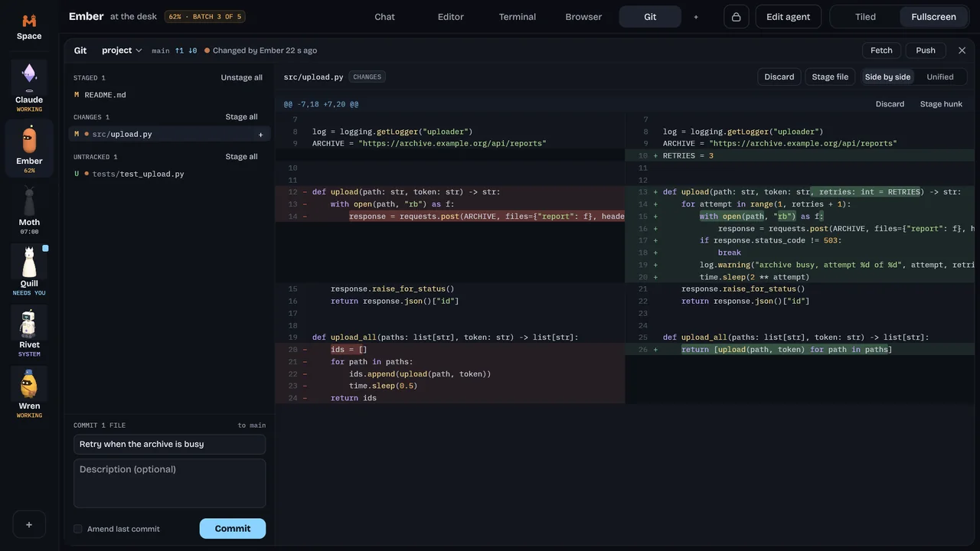Switch diff to Unified view

pos(940,77)
